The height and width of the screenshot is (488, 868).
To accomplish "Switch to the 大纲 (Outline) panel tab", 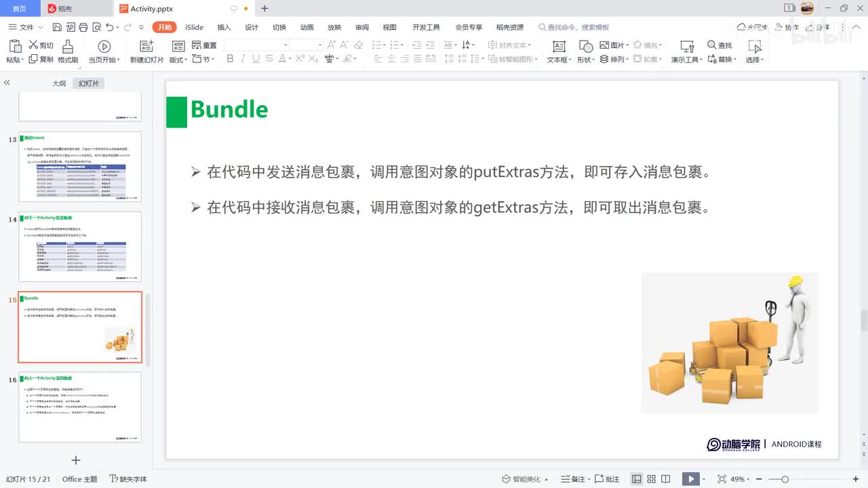I will pyautogui.click(x=59, y=83).
